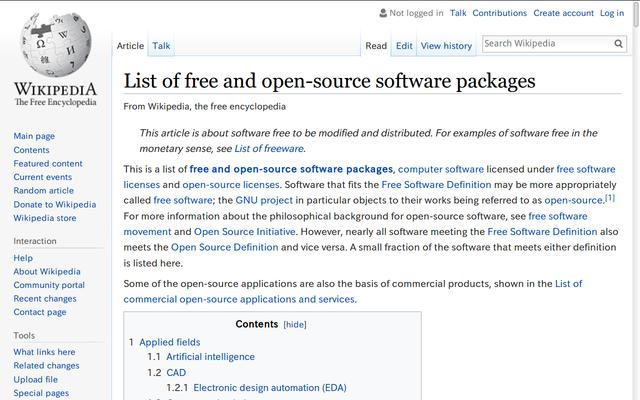Jump to Applied fields section
640x400 pixels.
point(170,342)
